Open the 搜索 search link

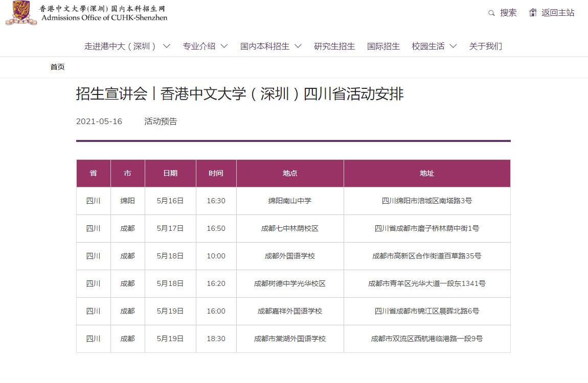tap(508, 13)
